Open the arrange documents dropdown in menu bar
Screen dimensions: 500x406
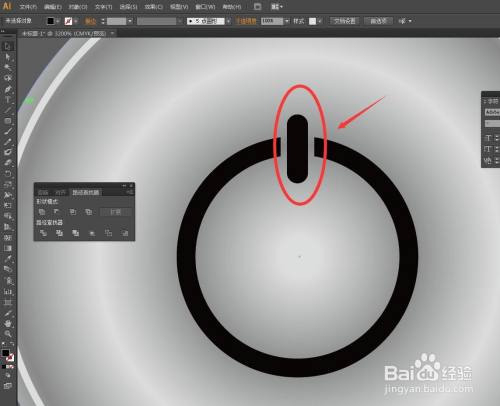point(276,7)
